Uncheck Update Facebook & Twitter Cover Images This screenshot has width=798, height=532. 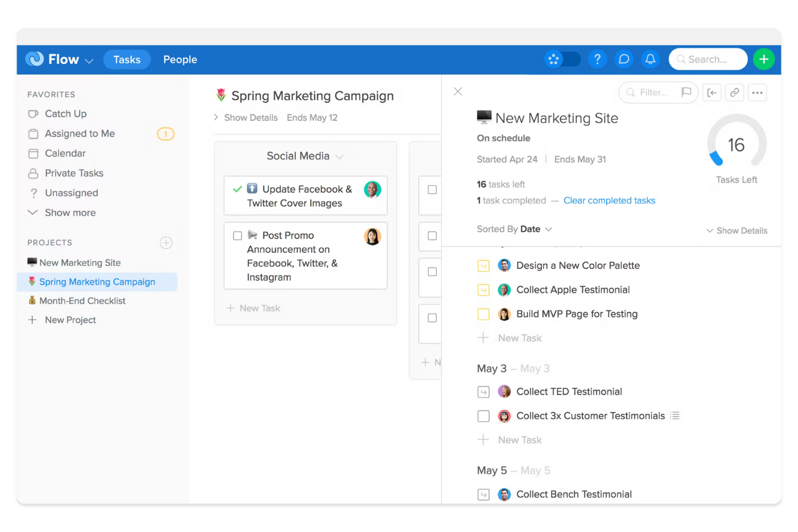237,189
